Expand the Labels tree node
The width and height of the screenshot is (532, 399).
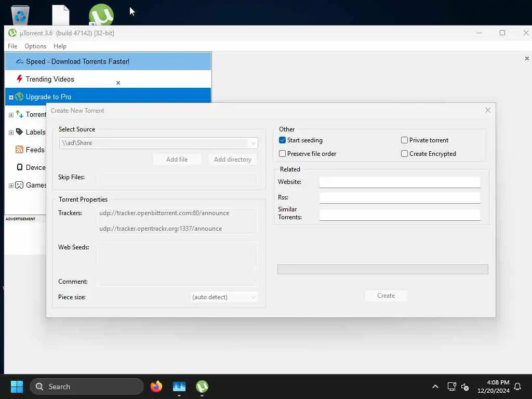pyautogui.click(x=11, y=132)
